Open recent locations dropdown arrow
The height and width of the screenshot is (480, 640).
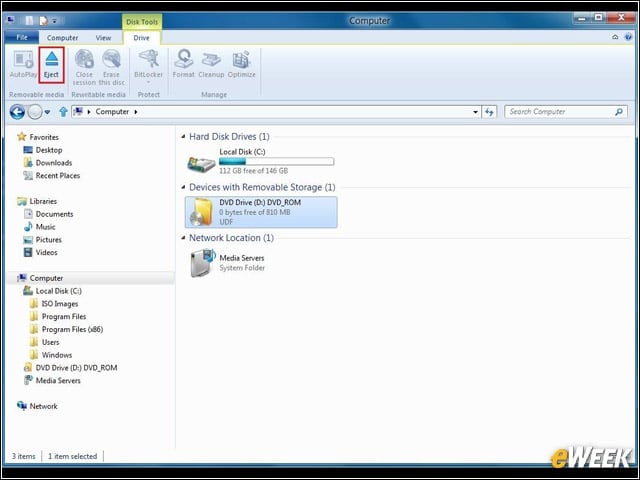click(x=47, y=112)
